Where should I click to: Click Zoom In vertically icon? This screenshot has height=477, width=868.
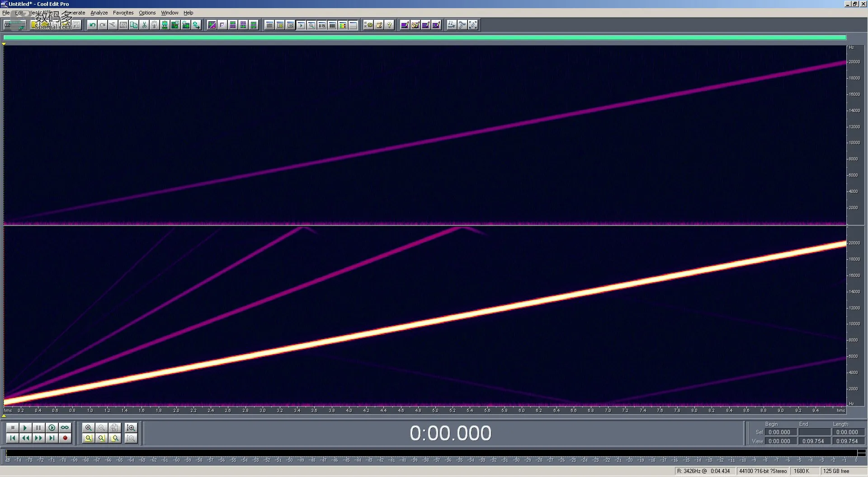(131, 427)
